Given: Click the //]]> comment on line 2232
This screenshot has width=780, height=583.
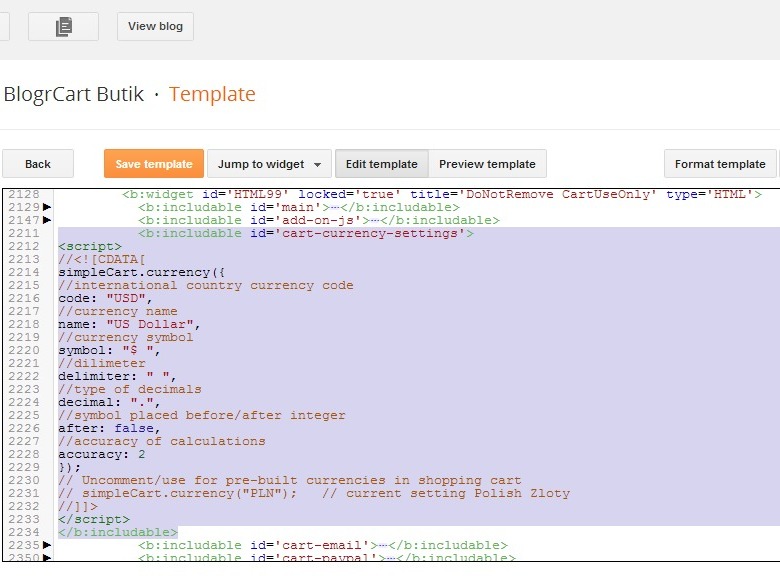Looking at the screenshot, I should (x=78, y=506).
